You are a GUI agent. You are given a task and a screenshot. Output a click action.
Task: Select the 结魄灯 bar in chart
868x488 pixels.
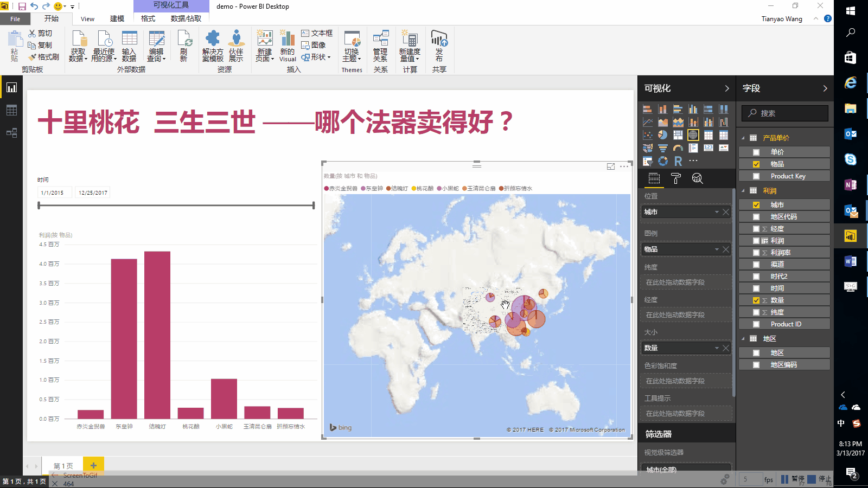point(157,335)
